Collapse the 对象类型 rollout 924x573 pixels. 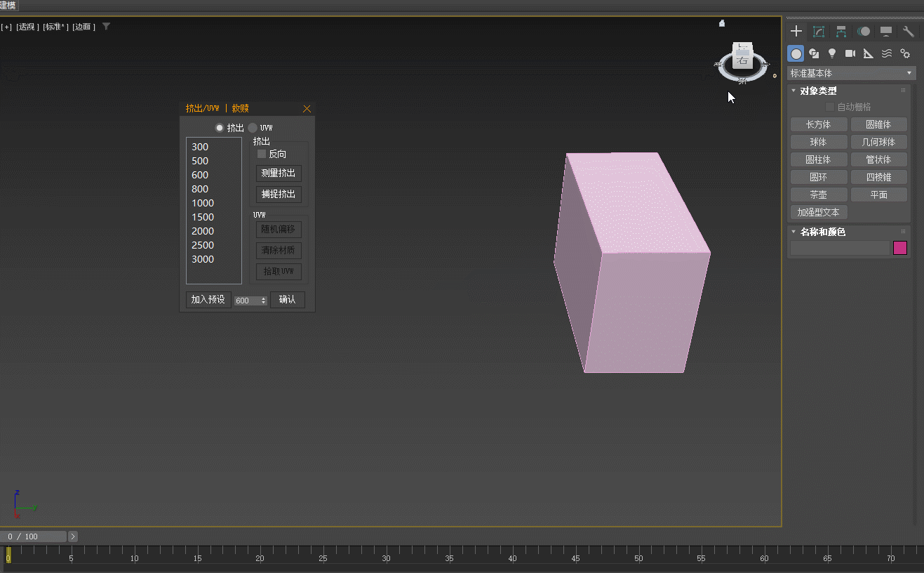pyautogui.click(x=818, y=91)
